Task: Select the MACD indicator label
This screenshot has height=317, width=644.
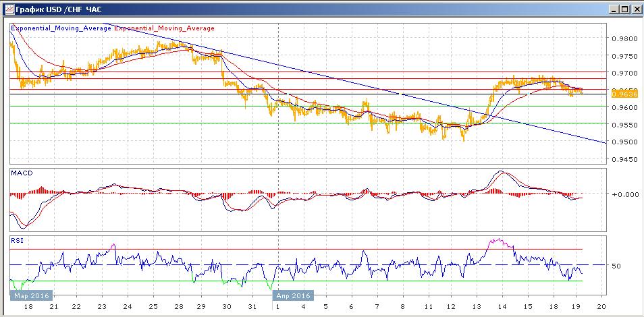Action: [22, 173]
